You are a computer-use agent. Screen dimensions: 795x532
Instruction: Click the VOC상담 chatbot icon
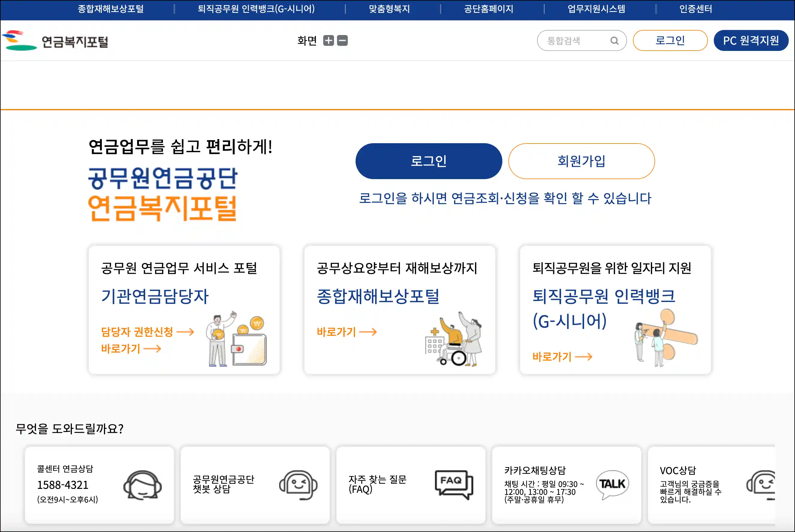pyautogui.click(x=761, y=485)
